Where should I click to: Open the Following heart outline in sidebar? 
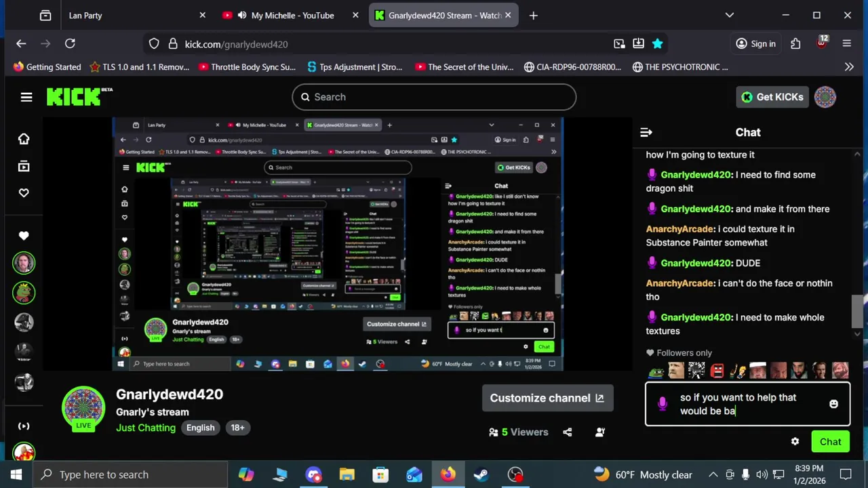tap(24, 193)
